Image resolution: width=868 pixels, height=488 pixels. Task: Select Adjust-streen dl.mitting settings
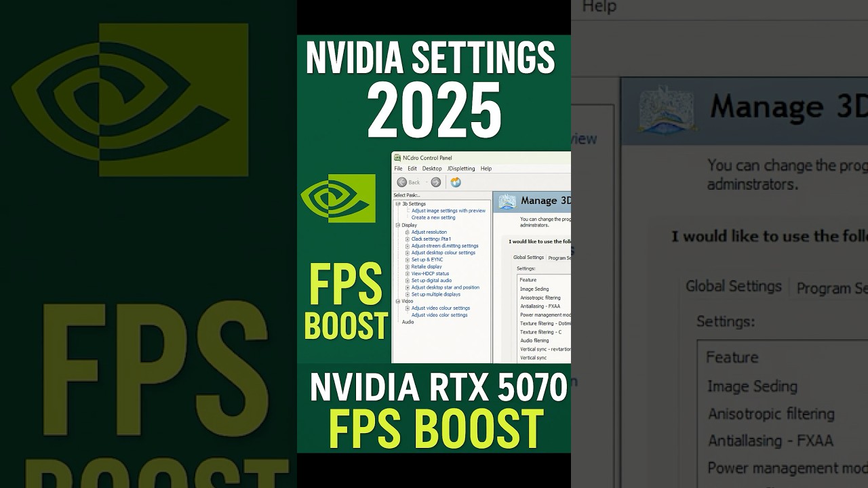445,246
